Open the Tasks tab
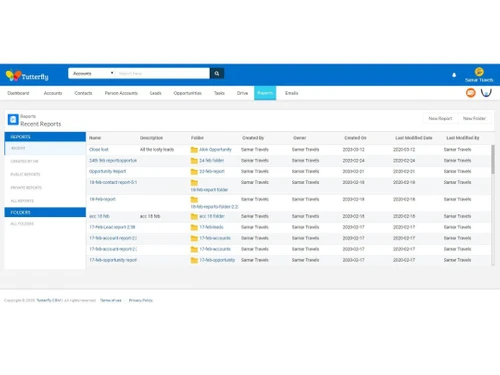Screen dimensions: 500x375 [x=219, y=93]
